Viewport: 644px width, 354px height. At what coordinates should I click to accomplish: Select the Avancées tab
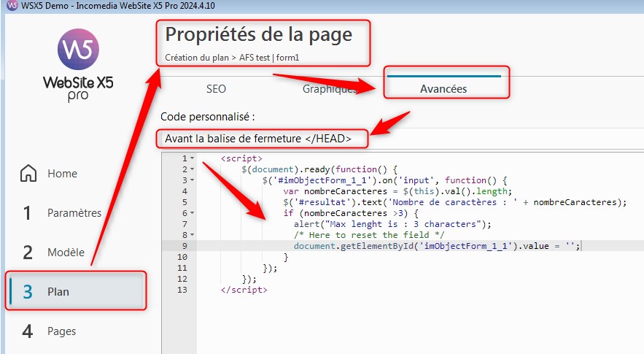443,89
